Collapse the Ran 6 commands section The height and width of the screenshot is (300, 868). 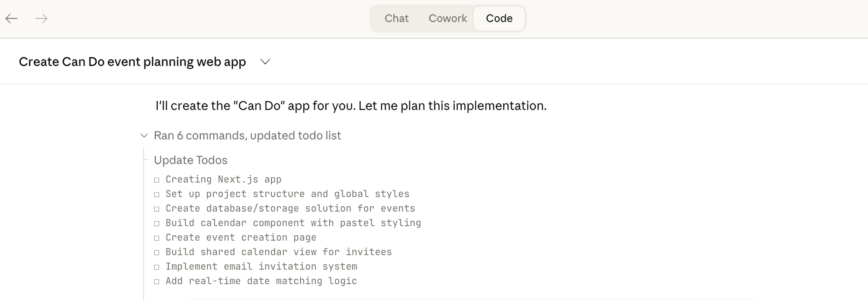pyautogui.click(x=144, y=135)
